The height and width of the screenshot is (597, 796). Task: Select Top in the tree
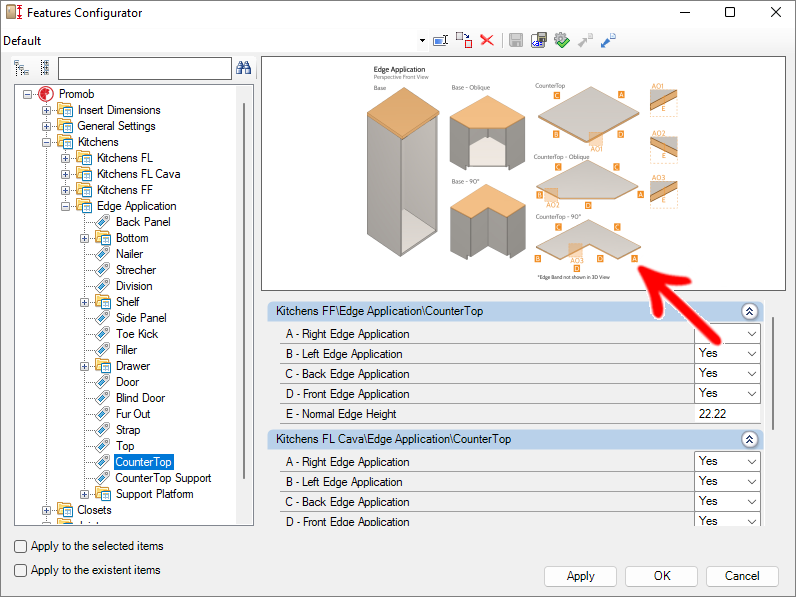[125, 446]
